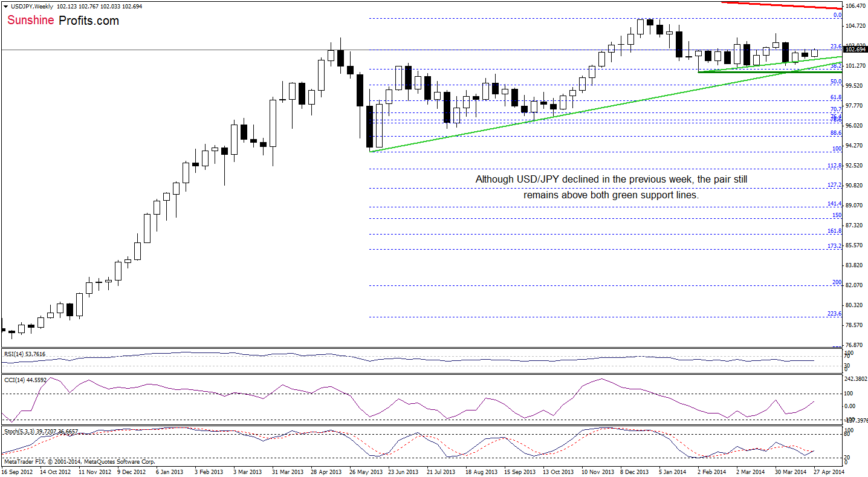This screenshot has height=477, width=868.
Task: Select the Fibonacci 127.2 level label
Action: click(835, 185)
